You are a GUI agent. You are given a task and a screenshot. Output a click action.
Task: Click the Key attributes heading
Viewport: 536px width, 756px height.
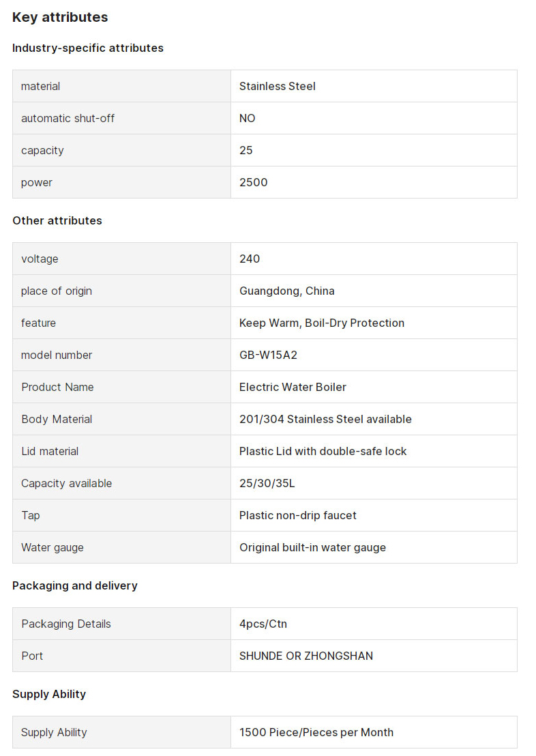(60, 17)
